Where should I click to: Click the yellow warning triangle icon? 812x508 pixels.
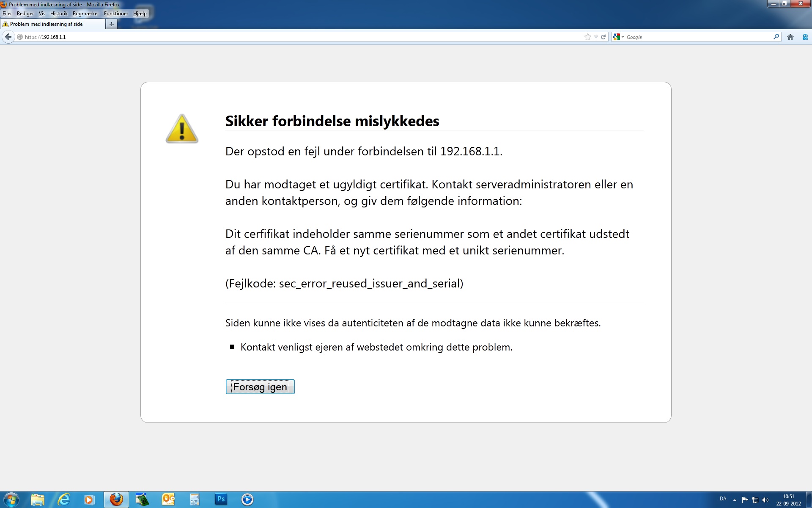(x=182, y=129)
